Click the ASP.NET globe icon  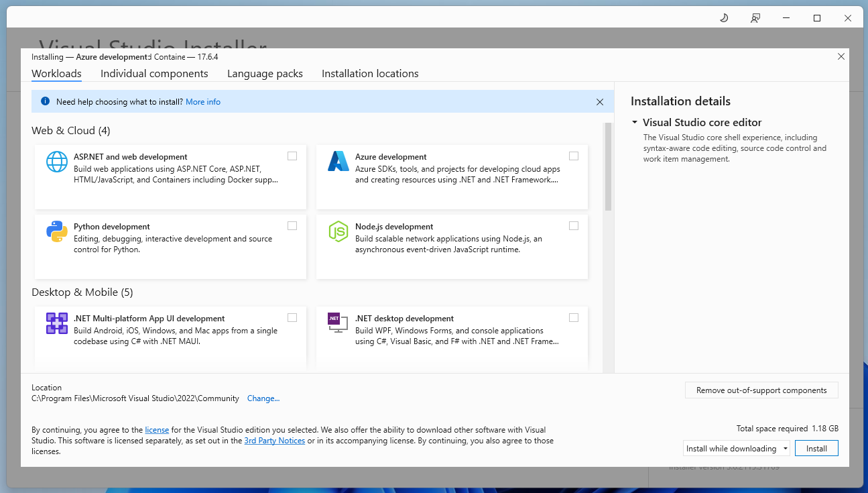[x=57, y=162]
